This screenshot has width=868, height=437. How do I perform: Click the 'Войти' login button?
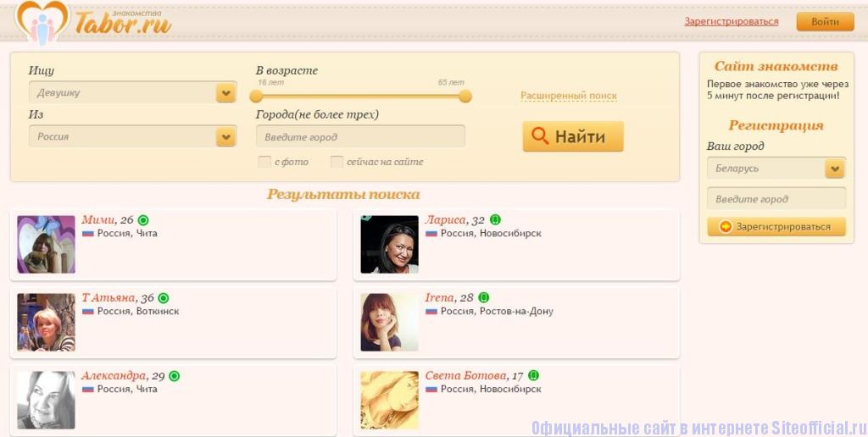tap(825, 22)
